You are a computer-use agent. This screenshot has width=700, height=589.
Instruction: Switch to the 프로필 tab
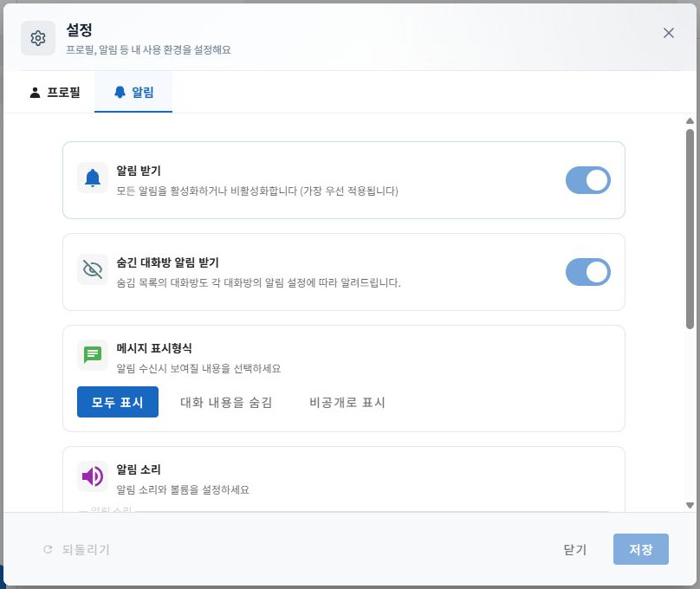coord(55,93)
